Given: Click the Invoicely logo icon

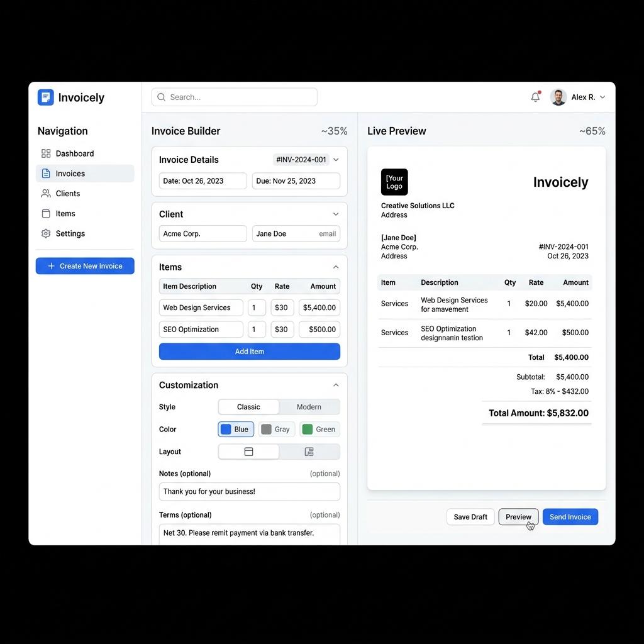Looking at the screenshot, I should click(x=45, y=97).
